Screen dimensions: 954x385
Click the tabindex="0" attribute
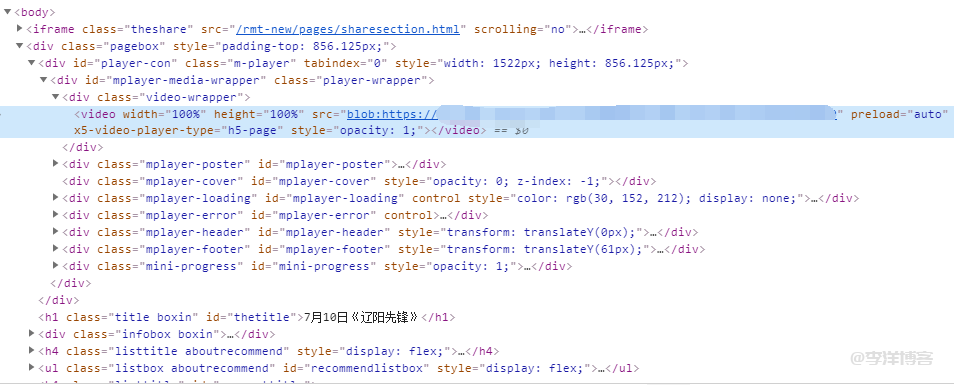click(x=346, y=63)
